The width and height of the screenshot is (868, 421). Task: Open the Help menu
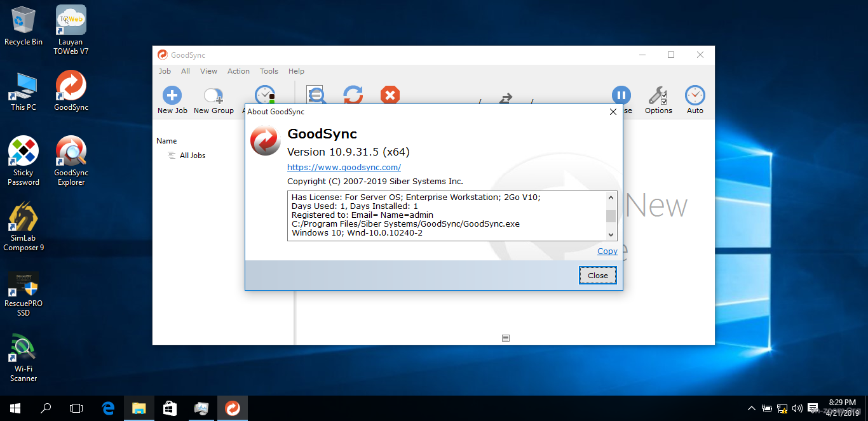(x=296, y=71)
